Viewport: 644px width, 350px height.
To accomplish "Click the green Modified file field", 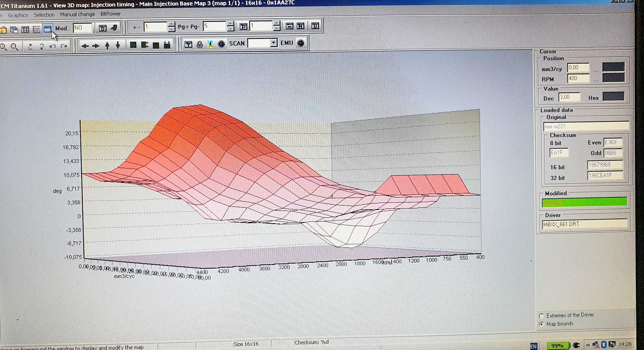I will coord(584,202).
